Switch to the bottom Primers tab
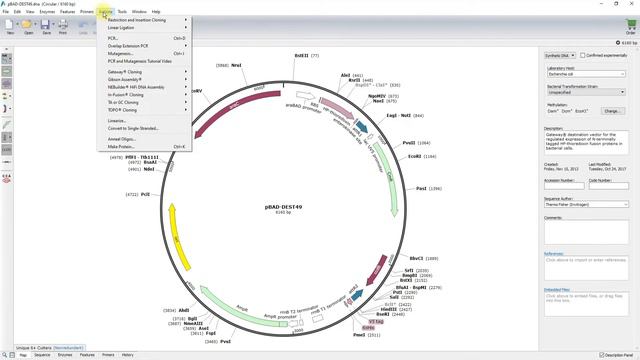This screenshot has height=360, width=640. [108, 355]
